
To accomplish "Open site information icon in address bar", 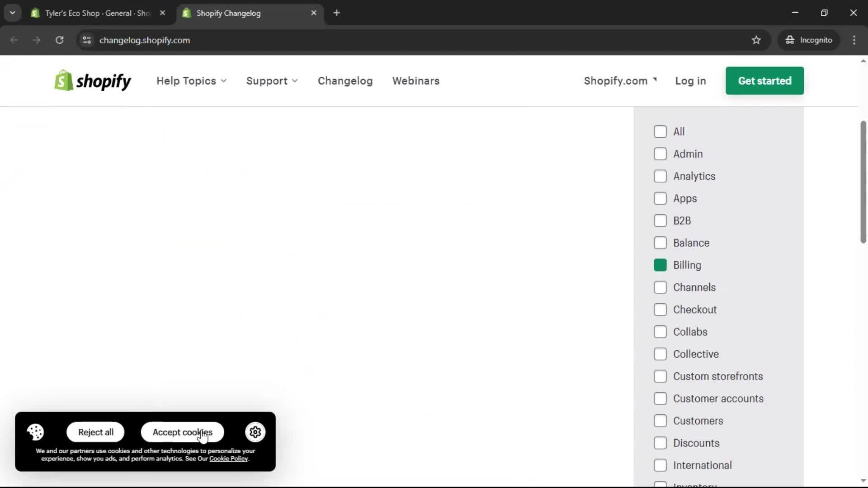I will point(87,40).
